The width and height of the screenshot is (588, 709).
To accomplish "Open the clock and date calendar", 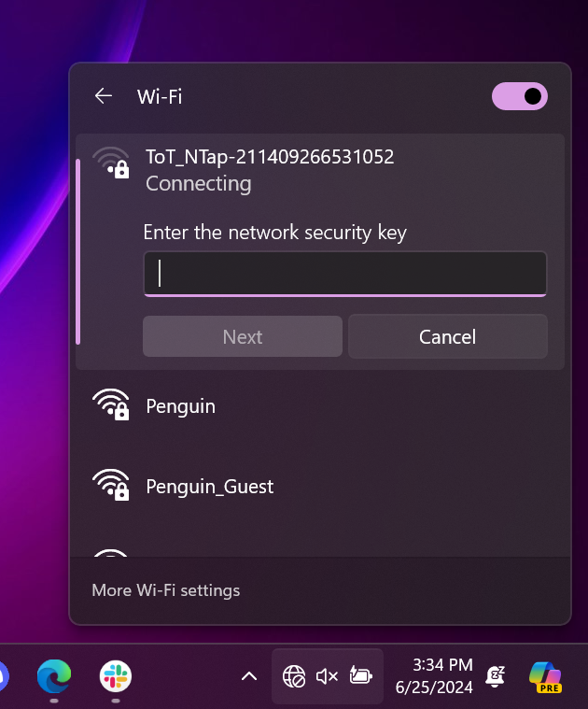I will (434, 676).
